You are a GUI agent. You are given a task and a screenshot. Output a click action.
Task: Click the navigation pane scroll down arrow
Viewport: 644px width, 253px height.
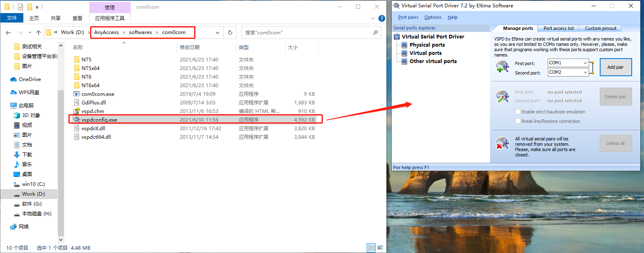point(61,240)
